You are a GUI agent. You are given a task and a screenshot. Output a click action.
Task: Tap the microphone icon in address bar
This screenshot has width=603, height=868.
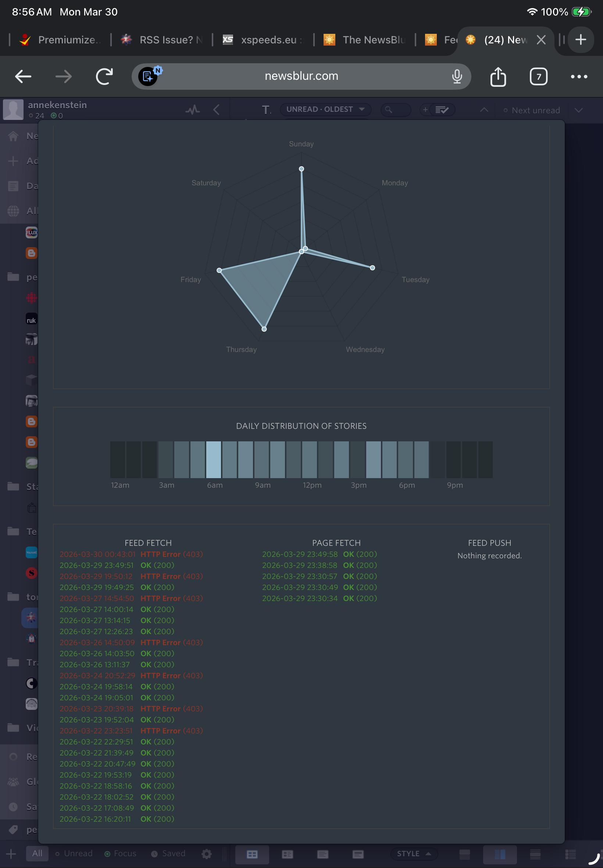[x=456, y=77]
